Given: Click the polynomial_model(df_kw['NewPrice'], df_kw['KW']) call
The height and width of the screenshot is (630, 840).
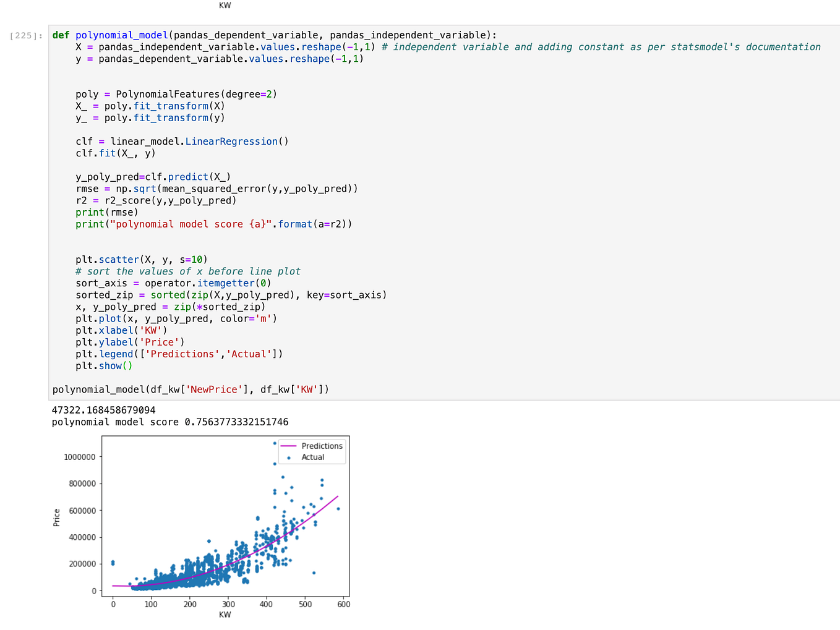Looking at the screenshot, I should coord(190,389).
